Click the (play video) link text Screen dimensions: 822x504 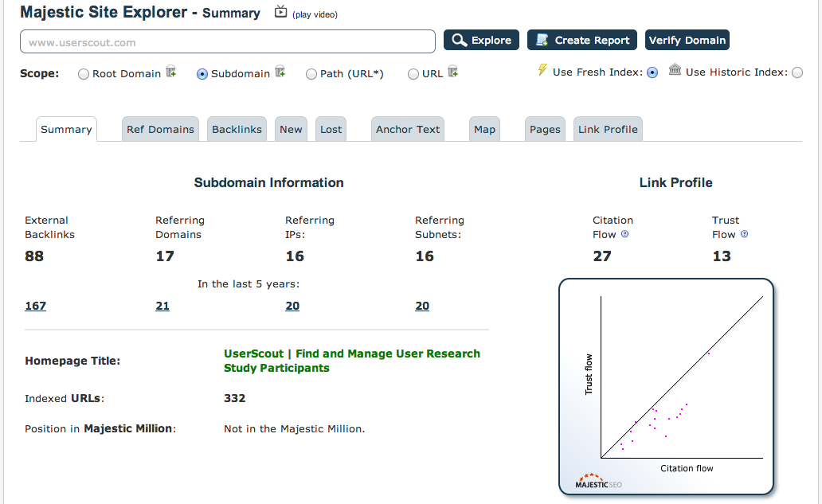315,14
